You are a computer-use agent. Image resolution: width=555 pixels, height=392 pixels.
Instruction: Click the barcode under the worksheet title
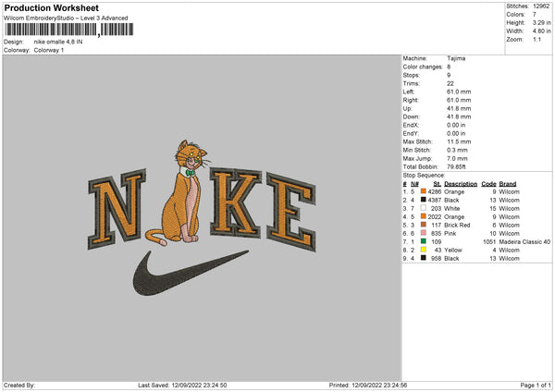pyautogui.click(x=69, y=30)
